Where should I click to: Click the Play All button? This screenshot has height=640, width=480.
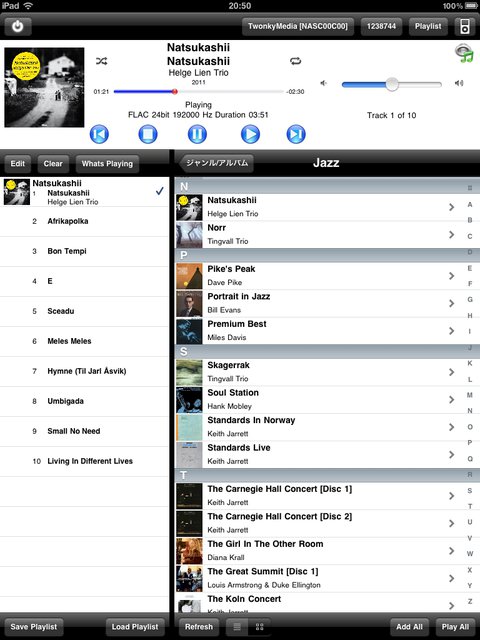pyautogui.click(x=455, y=627)
